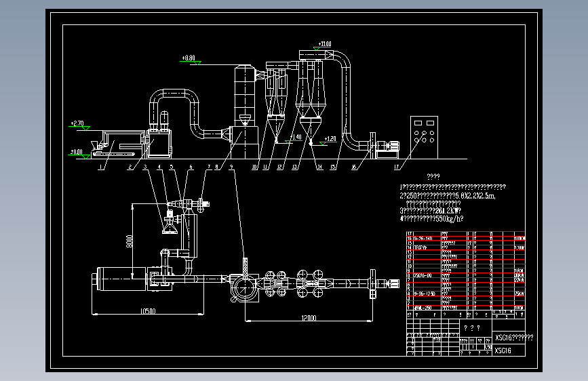Select part callout number 17

pos(397,167)
